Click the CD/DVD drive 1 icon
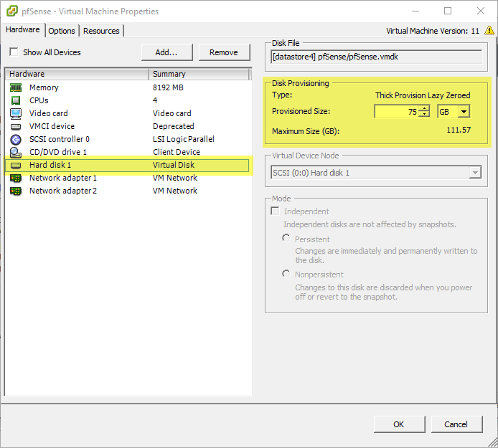 (16, 152)
